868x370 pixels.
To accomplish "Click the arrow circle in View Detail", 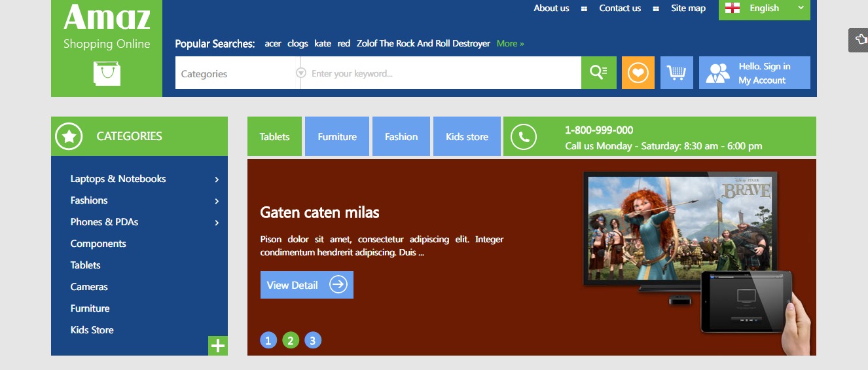I will pyautogui.click(x=338, y=284).
